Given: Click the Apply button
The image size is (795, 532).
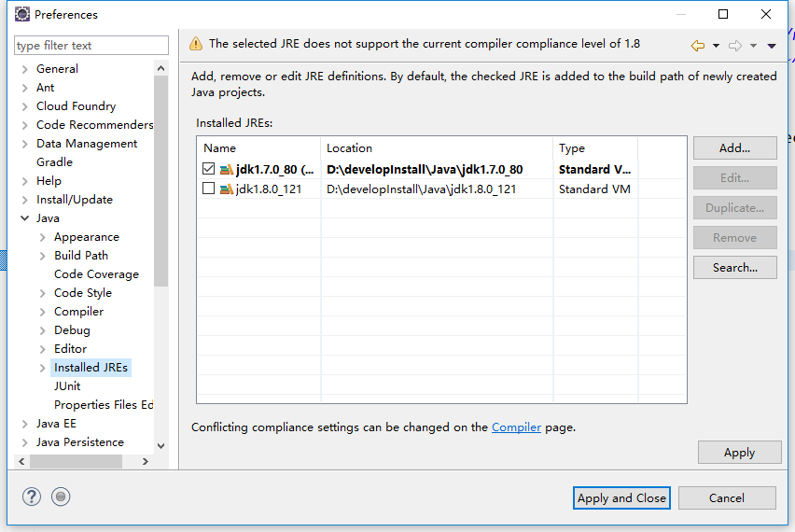Looking at the screenshot, I should [739, 453].
